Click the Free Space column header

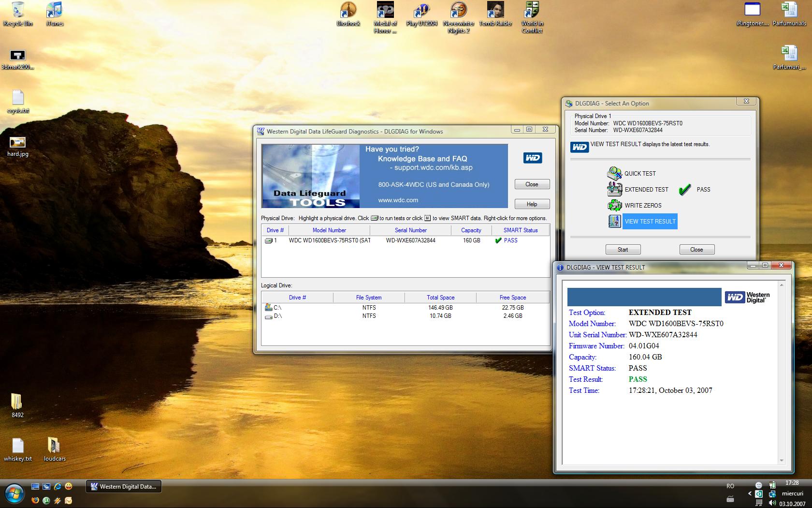(513, 298)
